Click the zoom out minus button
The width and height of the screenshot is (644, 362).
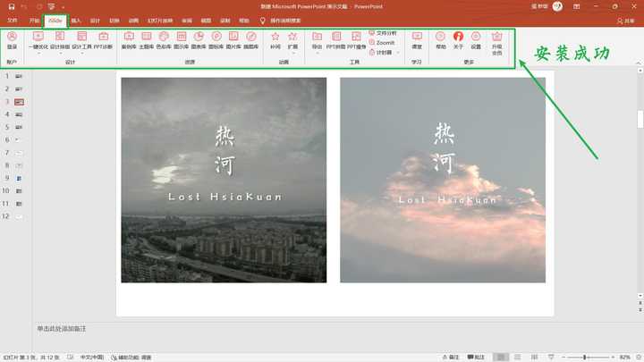pos(563,357)
